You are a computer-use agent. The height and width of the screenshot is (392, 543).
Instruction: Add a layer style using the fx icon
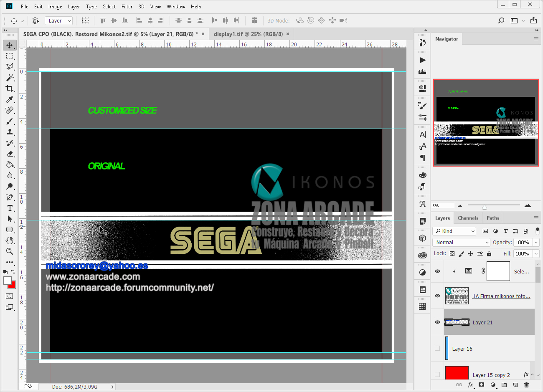(x=470, y=385)
